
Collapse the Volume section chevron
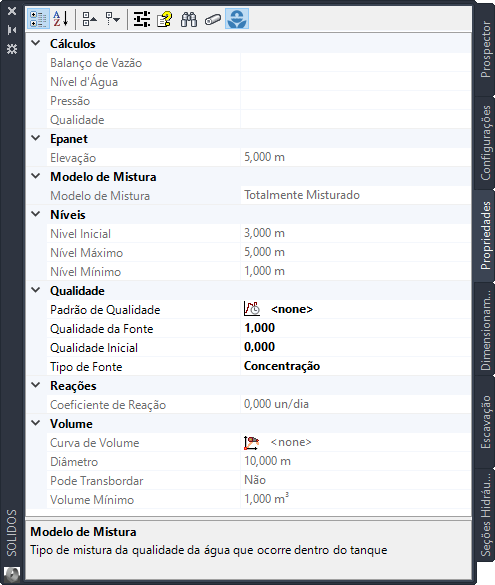coord(36,423)
